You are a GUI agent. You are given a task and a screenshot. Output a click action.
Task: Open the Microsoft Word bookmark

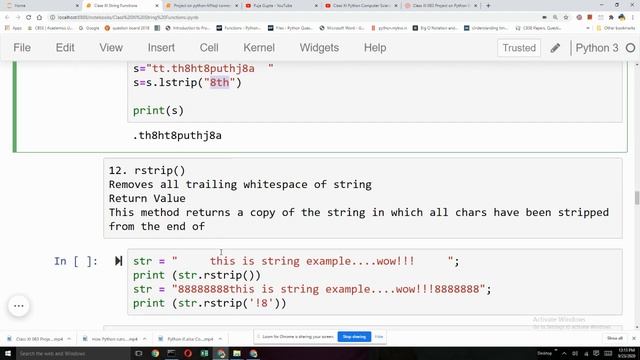(x=342, y=28)
